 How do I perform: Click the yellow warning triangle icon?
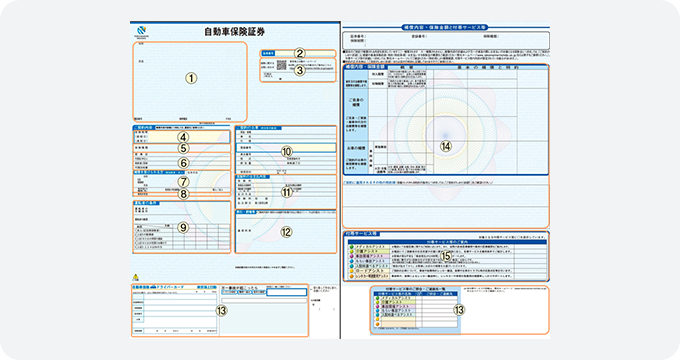coord(135,277)
